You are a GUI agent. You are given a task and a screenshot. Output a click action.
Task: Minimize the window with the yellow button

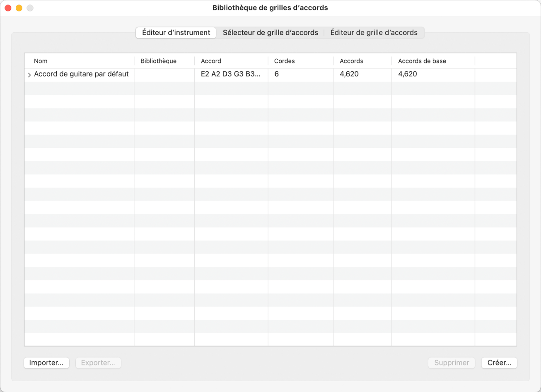tap(19, 8)
